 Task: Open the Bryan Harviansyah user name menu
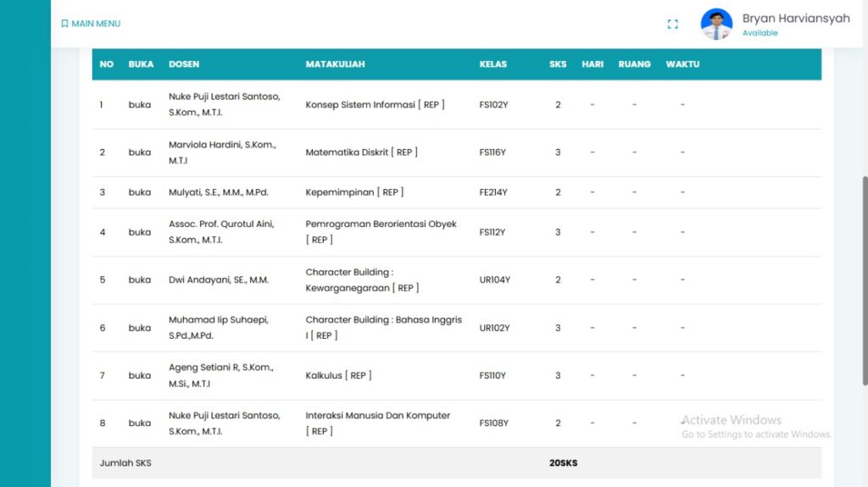[795, 18]
